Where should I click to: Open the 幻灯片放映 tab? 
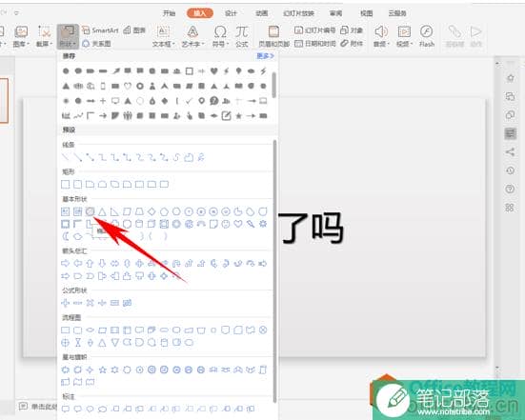(x=298, y=13)
